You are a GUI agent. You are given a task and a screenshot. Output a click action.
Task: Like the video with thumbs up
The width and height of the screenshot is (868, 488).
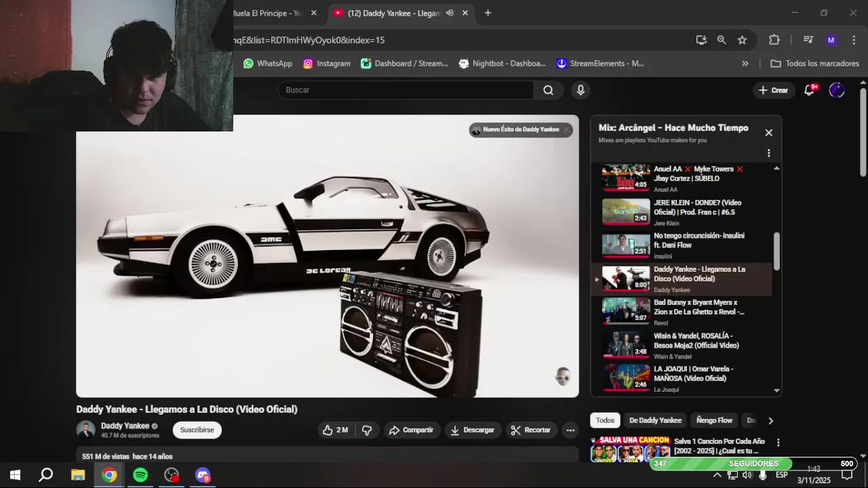point(336,430)
